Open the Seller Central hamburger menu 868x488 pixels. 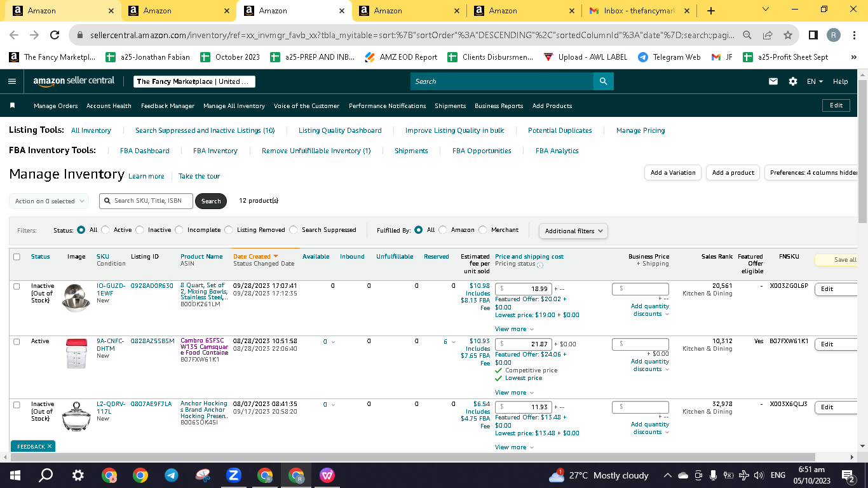(11, 81)
